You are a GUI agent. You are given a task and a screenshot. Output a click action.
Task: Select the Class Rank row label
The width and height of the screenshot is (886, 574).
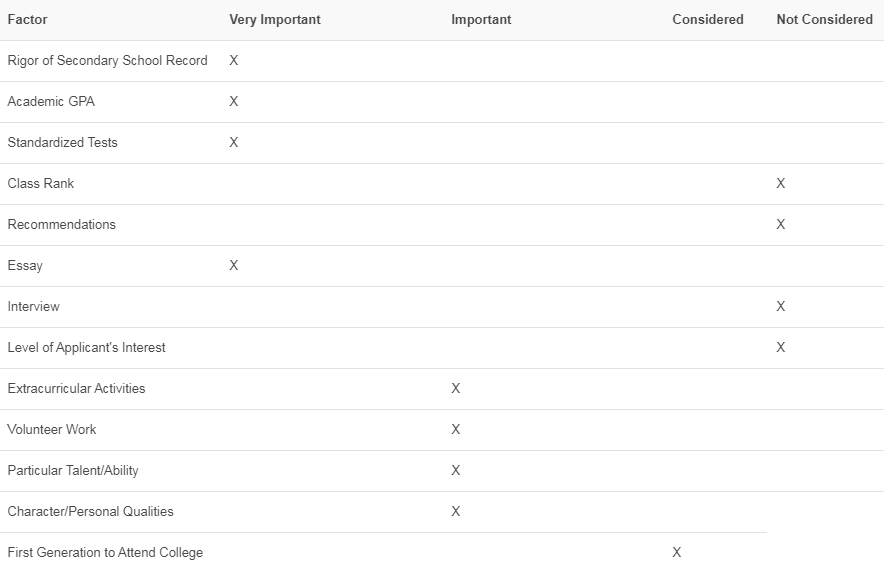click(41, 183)
